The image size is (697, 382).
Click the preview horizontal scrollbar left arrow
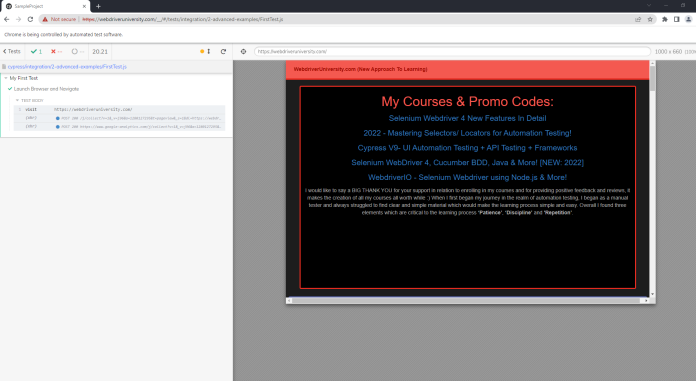pyautogui.click(x=289, y=301)
